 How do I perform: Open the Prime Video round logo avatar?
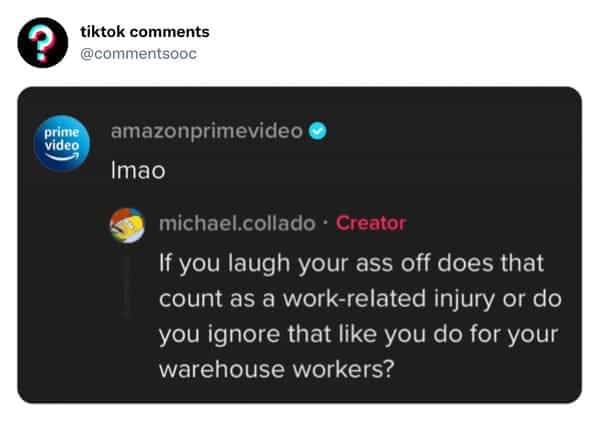tap(62, 142)
